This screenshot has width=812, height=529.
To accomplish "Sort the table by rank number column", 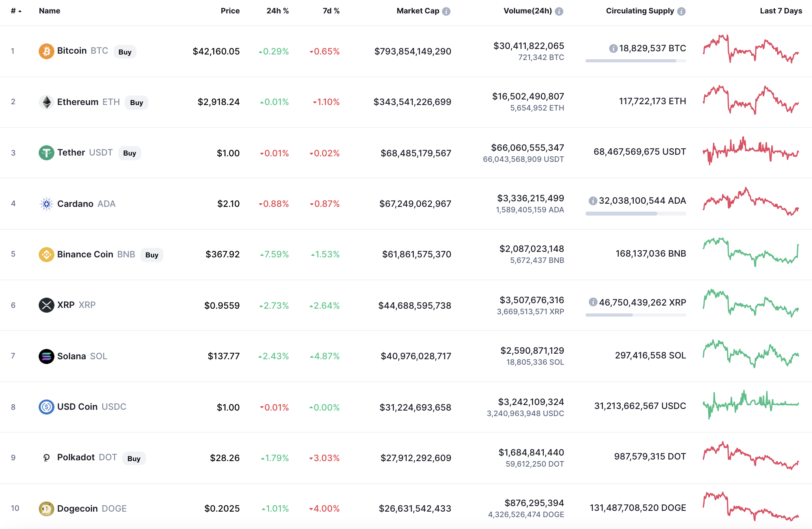I will [16, 11].
